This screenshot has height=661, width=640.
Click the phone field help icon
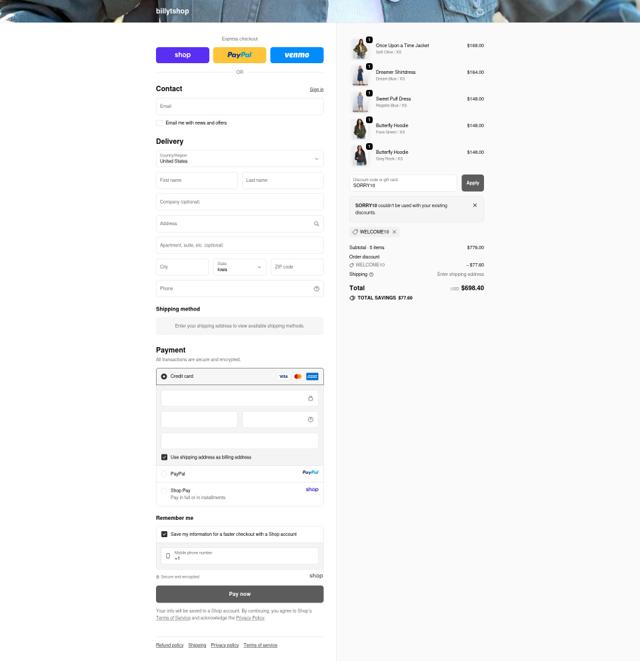click(316, 289)
